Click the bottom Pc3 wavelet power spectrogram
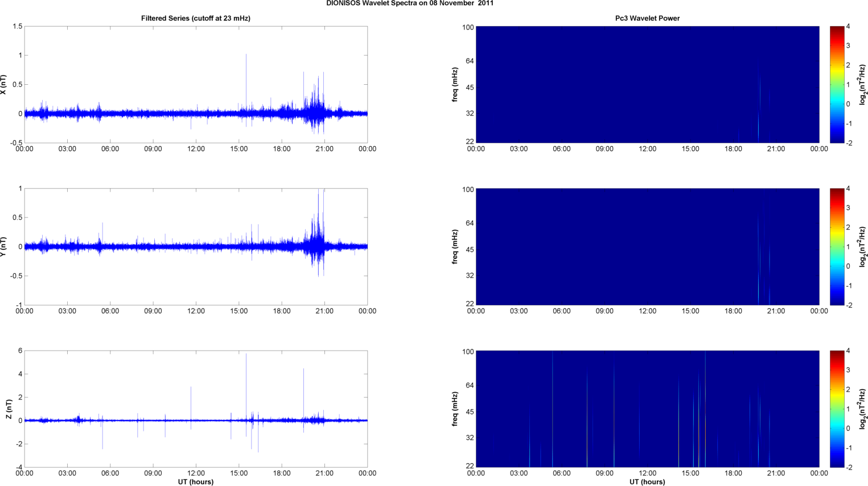Image resolution: width=868 pixels, height=486 pixels. [647, 409]
